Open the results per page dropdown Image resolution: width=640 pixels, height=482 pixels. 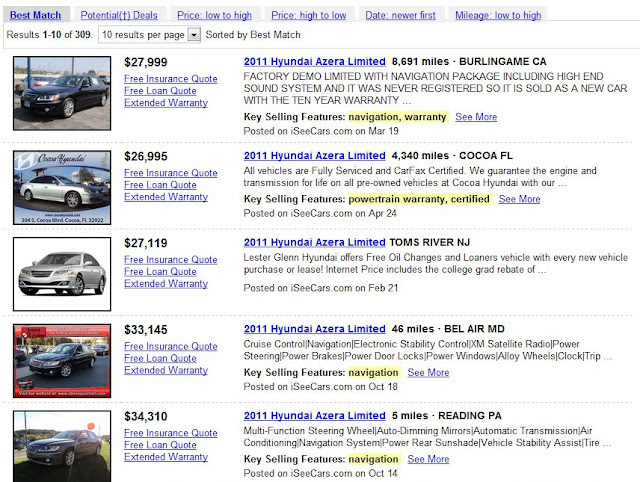tap(149, 35)
